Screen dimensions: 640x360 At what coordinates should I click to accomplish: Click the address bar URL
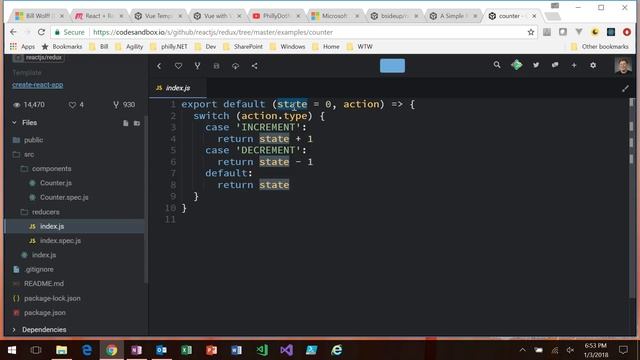[212, 32]
